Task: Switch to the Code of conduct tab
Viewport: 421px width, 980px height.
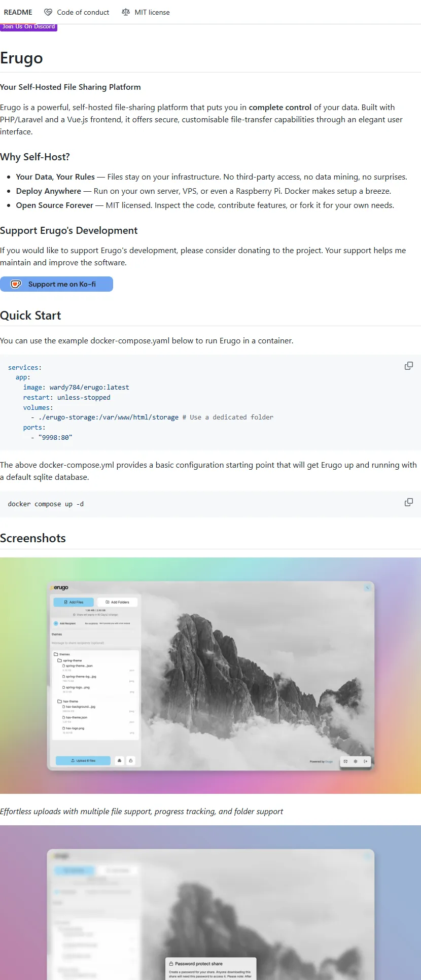Action: click(x=77, y=12)
